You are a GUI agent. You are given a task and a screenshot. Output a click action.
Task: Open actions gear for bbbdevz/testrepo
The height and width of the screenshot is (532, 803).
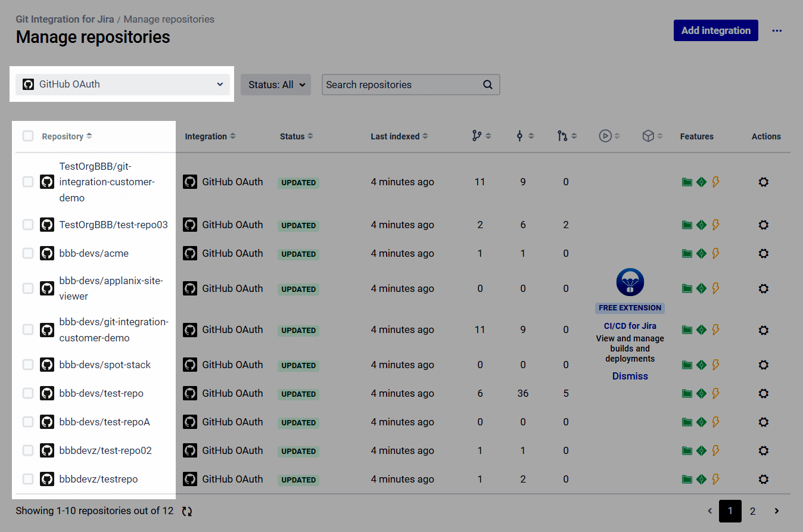763,479
